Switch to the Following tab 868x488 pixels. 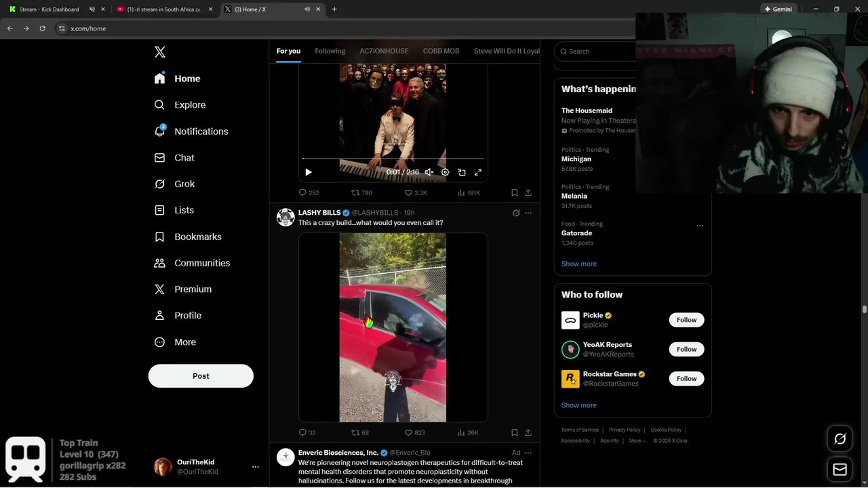(x=330, y=52)
